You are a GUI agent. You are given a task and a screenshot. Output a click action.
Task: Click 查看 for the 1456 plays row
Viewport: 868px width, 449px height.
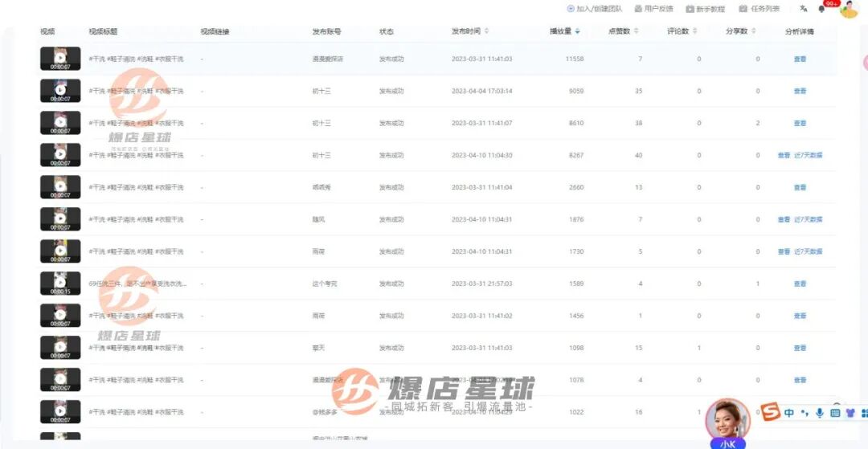(800, 316)
